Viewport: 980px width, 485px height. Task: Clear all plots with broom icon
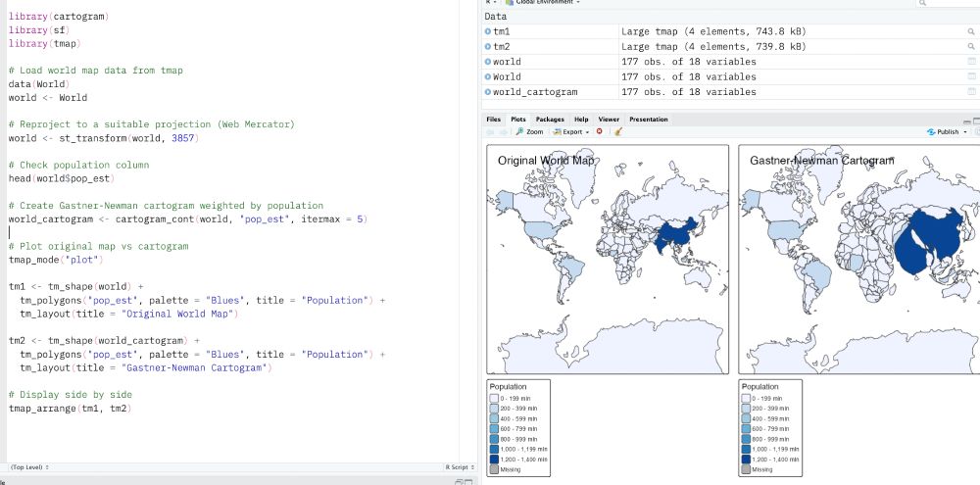[618, 132]
